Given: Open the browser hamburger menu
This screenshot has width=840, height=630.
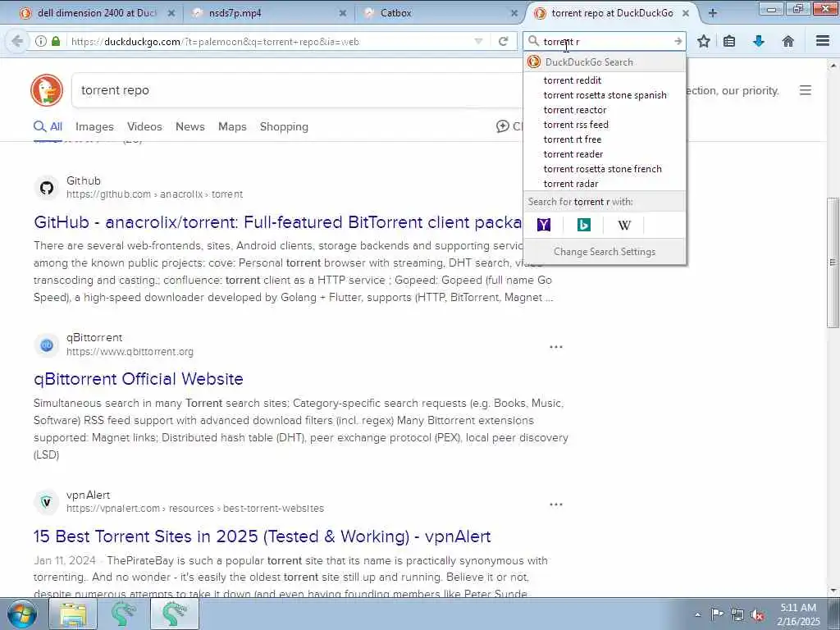Looking at the screenshot, I should (x=823, y=41).
